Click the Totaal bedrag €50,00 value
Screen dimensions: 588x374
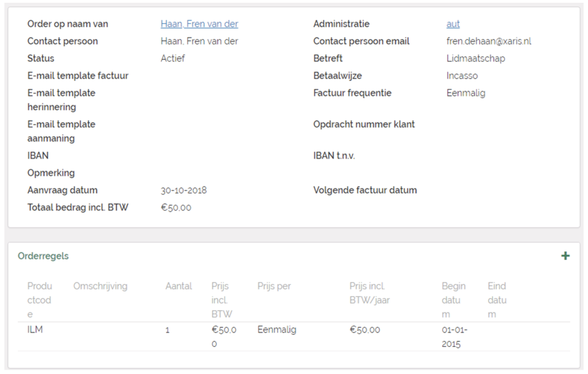click(176, 208)
